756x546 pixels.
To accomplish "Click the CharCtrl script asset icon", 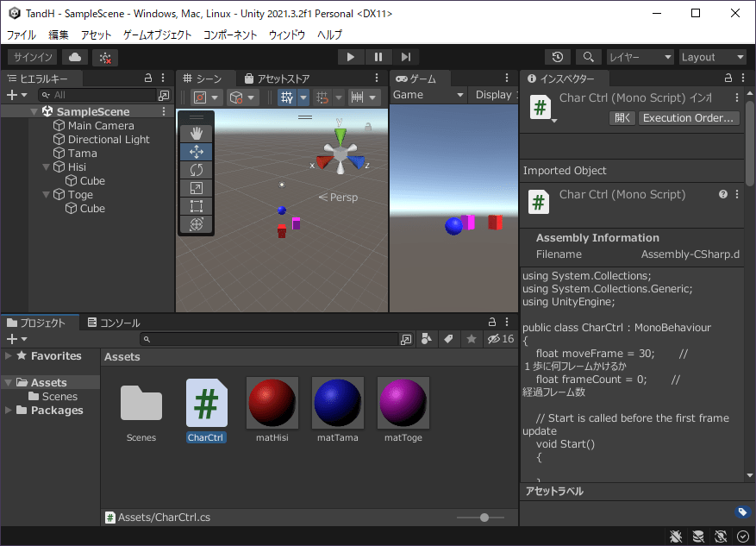I will 206,403.
